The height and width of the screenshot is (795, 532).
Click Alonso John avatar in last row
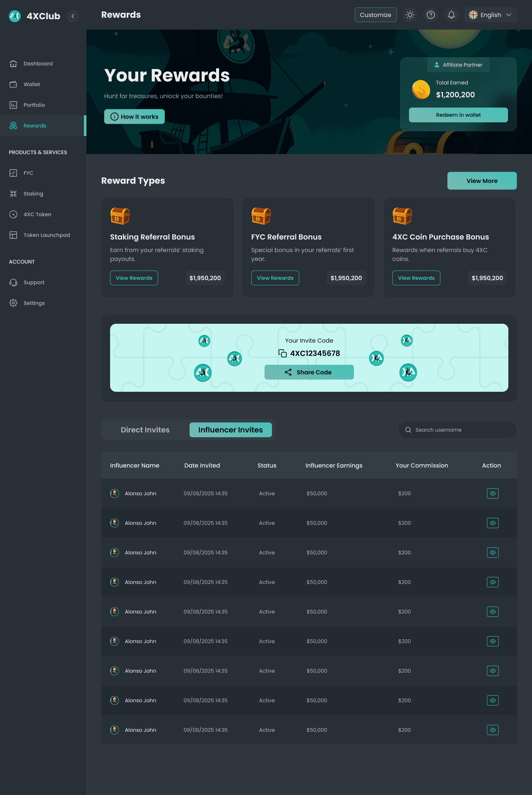click(115, 730)
